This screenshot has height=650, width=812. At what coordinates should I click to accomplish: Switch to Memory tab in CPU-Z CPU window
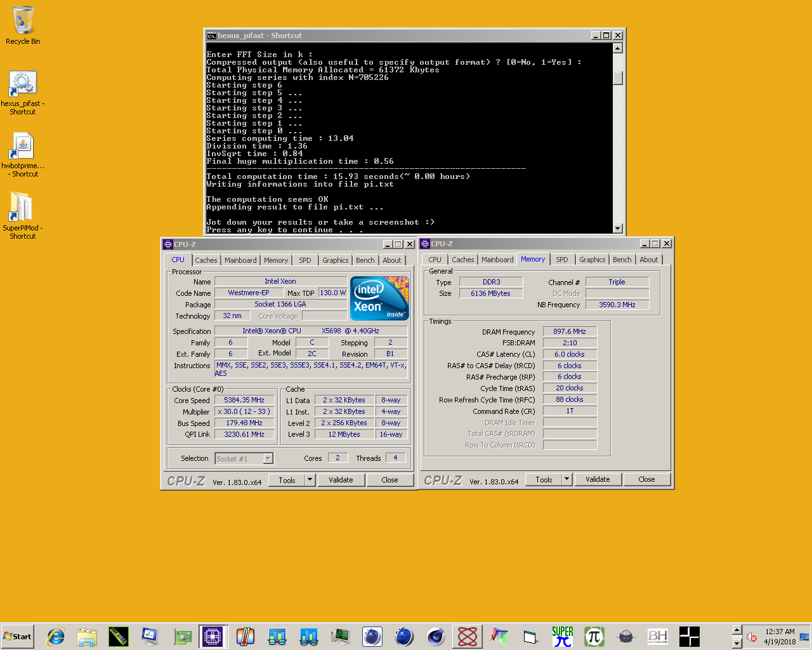276,260
